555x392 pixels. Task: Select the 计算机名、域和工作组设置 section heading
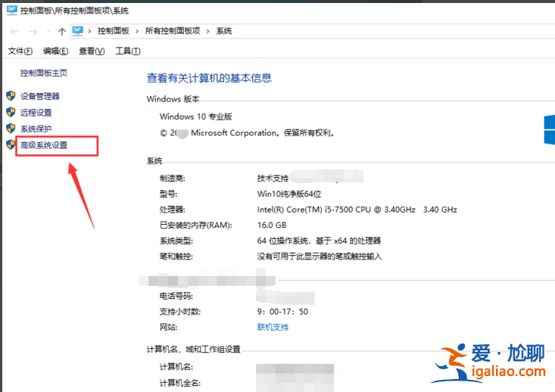pyautogui.click(x=194, y=350)
